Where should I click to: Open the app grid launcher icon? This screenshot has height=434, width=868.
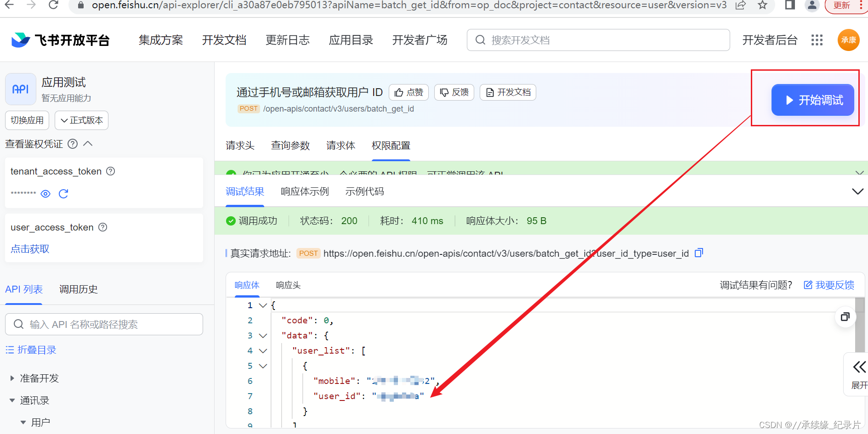(817, 40)
